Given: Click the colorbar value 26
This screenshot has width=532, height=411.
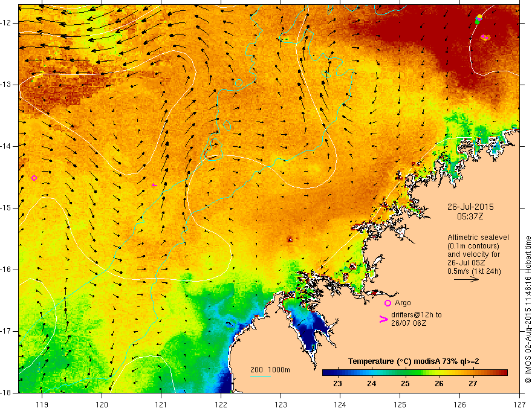Looking at the screenshot, I should point(439,384).
